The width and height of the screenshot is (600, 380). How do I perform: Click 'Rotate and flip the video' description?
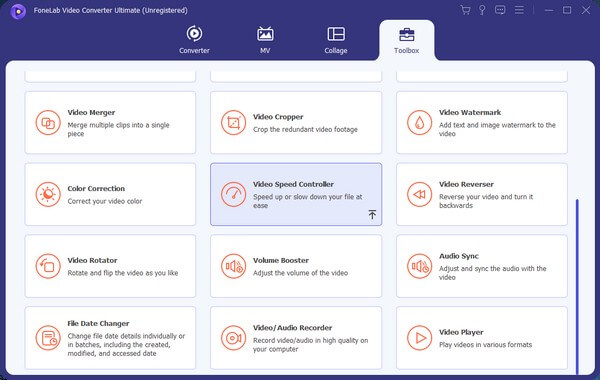(x=122, y=273)
